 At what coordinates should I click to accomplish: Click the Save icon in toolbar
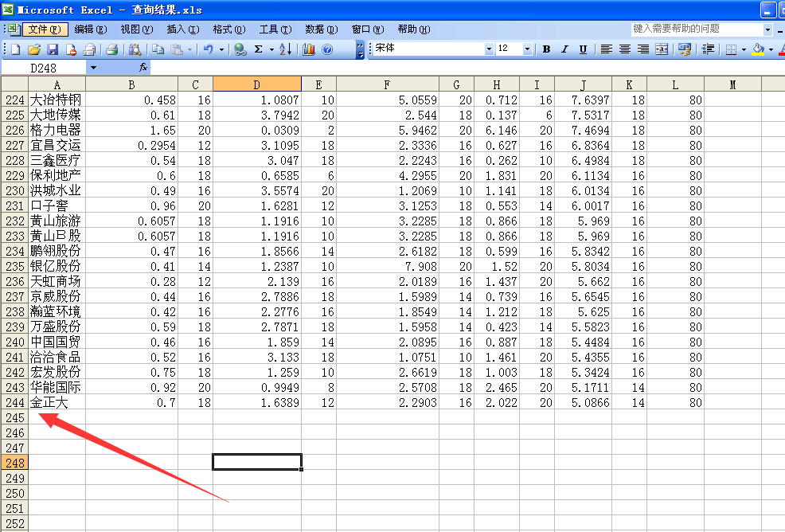point(53,49)
